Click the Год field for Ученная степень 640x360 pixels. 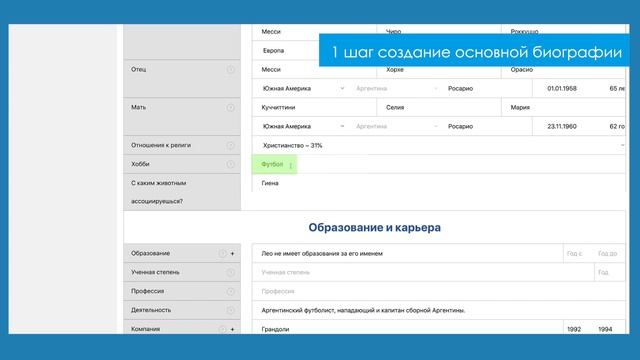610,273
